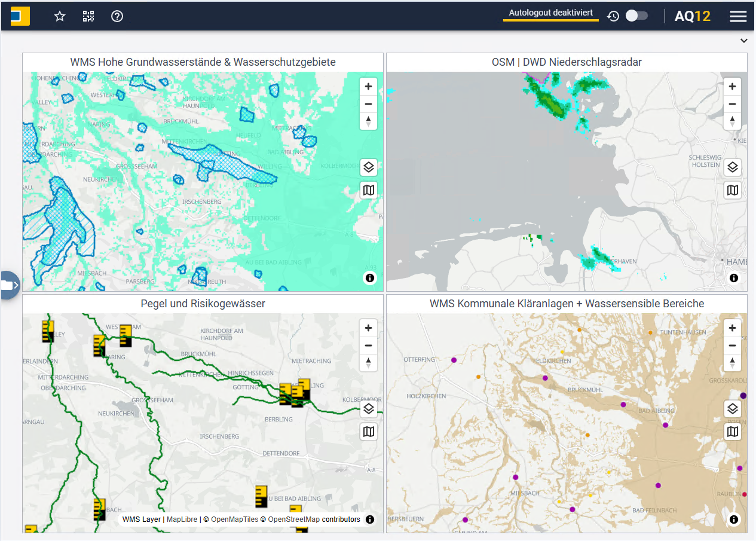Open basemap selector on Kläranlagen map
The height and width of the screenshot is (541, 756).
coord(733,432)
